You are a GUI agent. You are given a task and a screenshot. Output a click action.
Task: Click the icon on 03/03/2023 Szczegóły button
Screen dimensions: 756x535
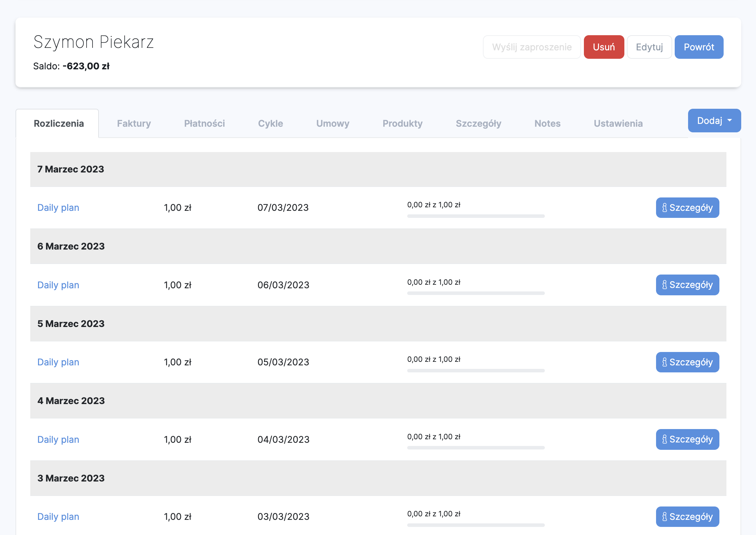click(664, 517)
